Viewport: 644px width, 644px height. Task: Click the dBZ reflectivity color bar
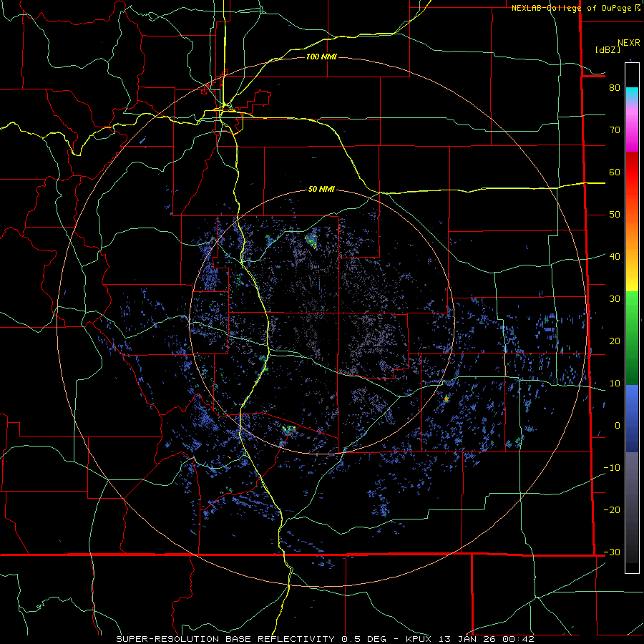click(632, 318)
